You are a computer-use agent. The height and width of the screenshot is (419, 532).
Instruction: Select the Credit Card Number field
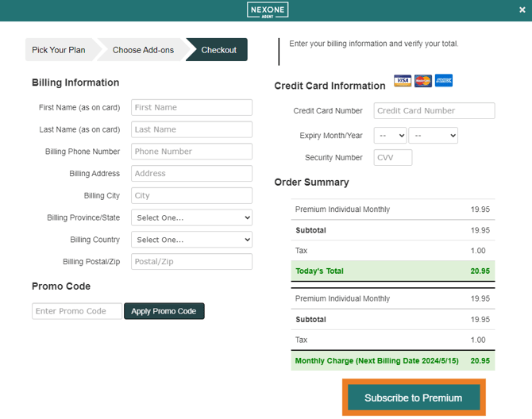[x=434, y=111]
